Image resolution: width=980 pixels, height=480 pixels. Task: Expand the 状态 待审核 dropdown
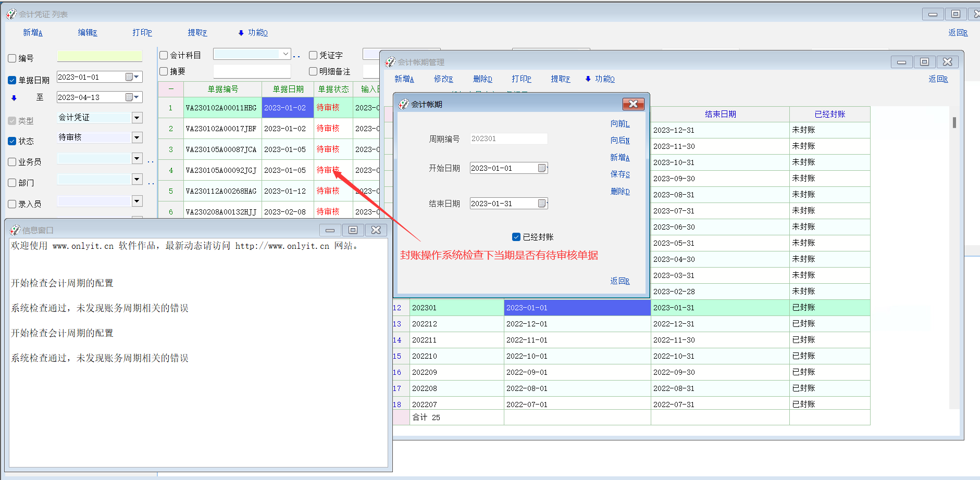pos(137,137)
